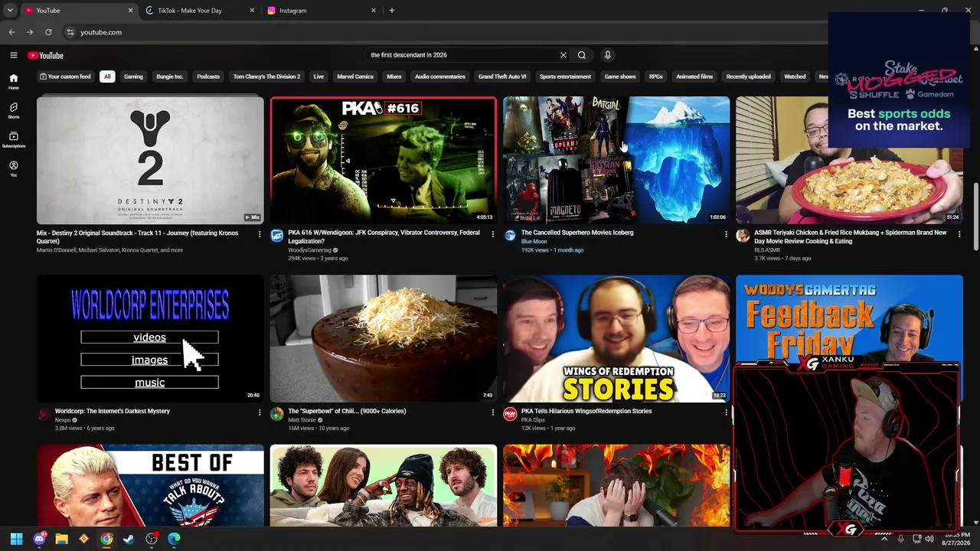The height and width of the screenshot is (551, 980).
Task: Close the TikTok tab
Action: 252,11
